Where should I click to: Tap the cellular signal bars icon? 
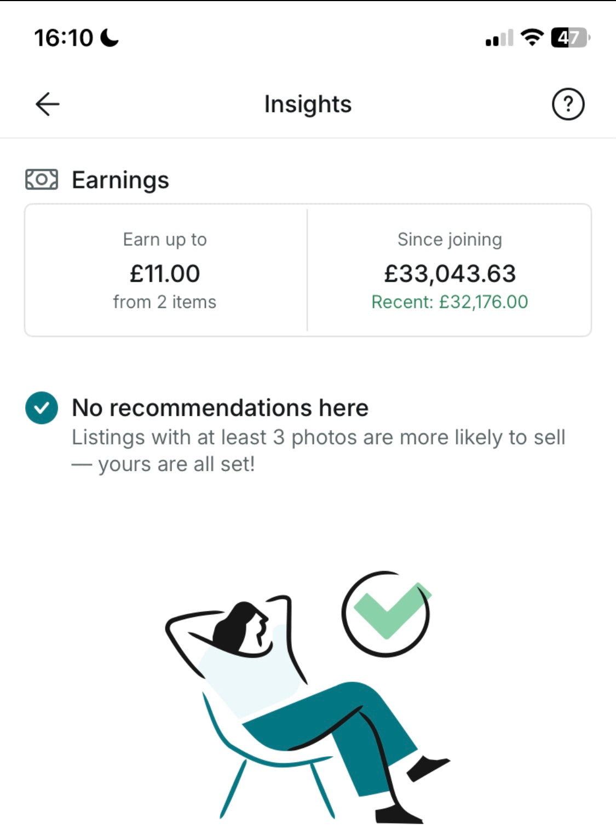tap(499, 38)
